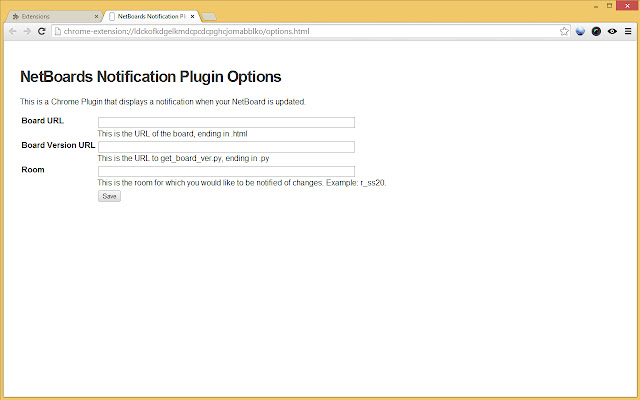Open the blue globe extension icon
Image resolution: width=640 pixels, height=400 pixels.
click(580, 31)
